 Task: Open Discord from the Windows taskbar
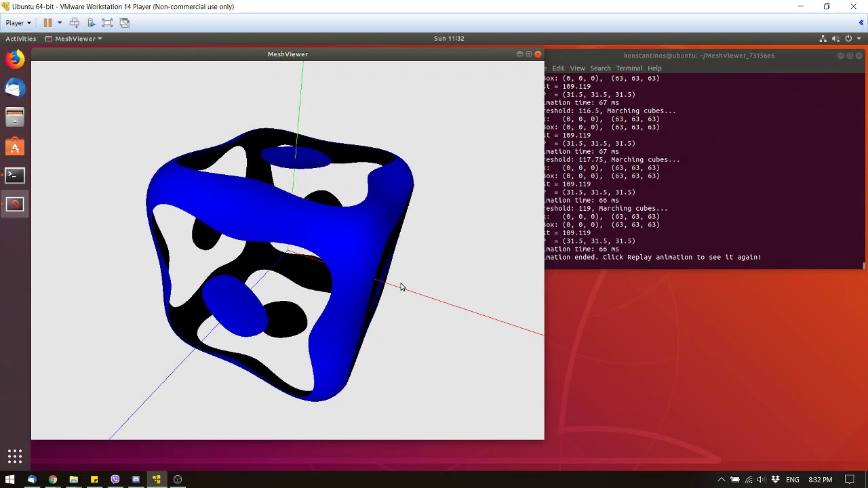[x=136, y=479]
